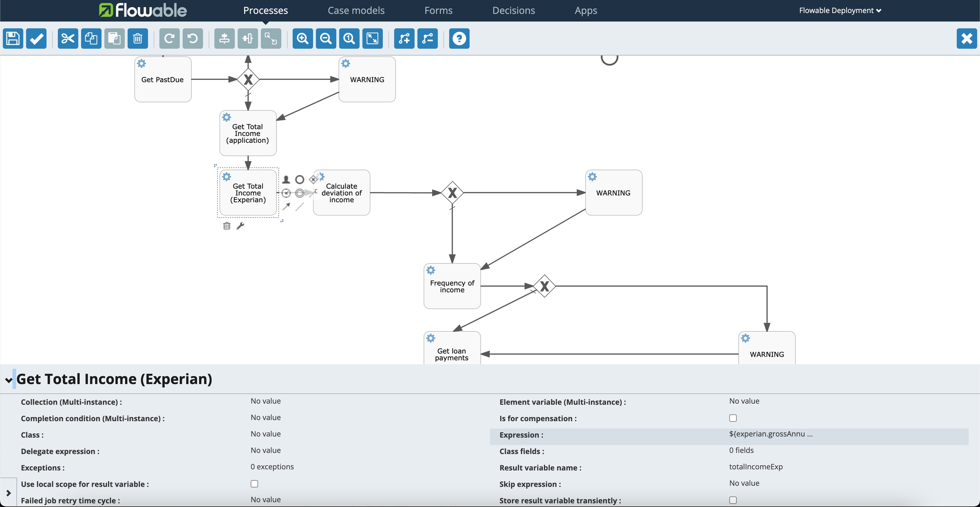Edit the Expression property value
The width and height of the screenshot is (980, 507).
coord(770,434)
